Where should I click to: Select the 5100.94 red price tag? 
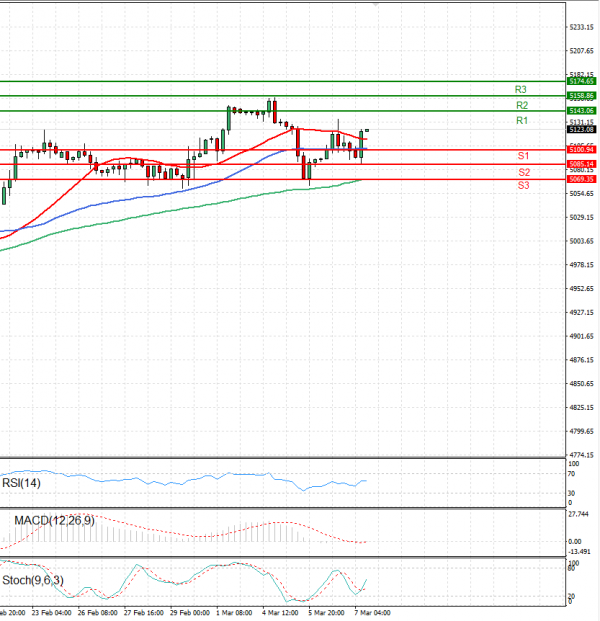pos(581,150)
